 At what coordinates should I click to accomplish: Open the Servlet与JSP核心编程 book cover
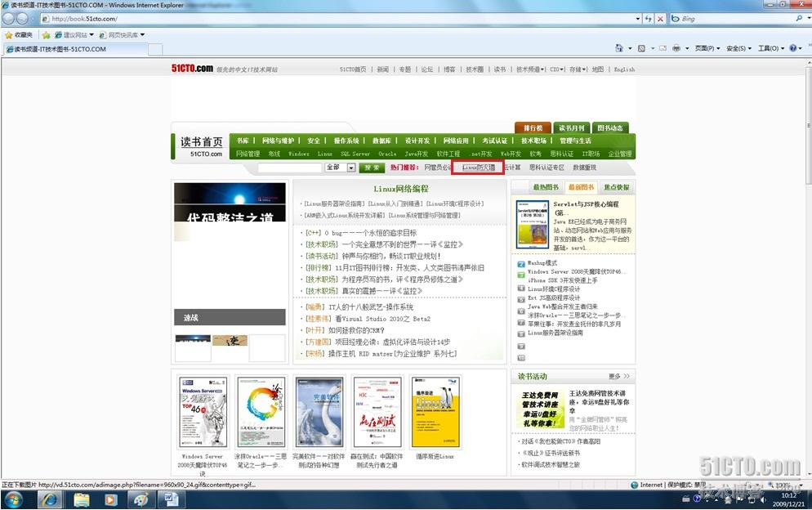coord(533,225)
